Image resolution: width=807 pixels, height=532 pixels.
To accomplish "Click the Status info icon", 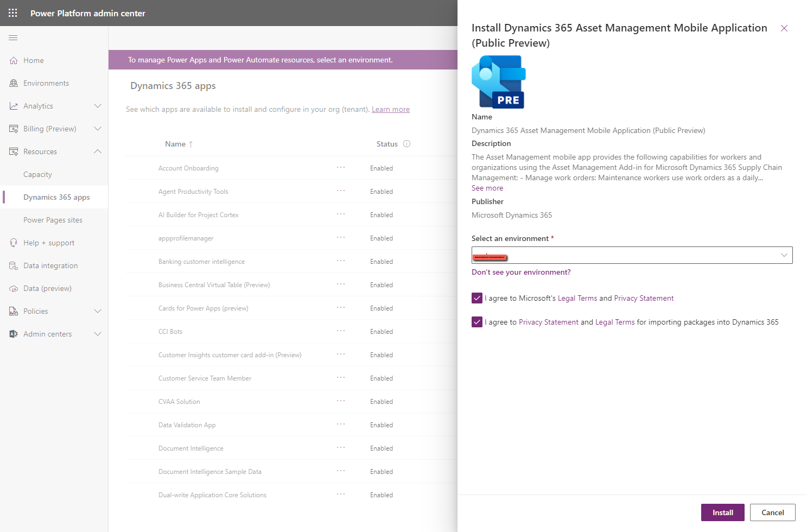I will tap(407, 144).
